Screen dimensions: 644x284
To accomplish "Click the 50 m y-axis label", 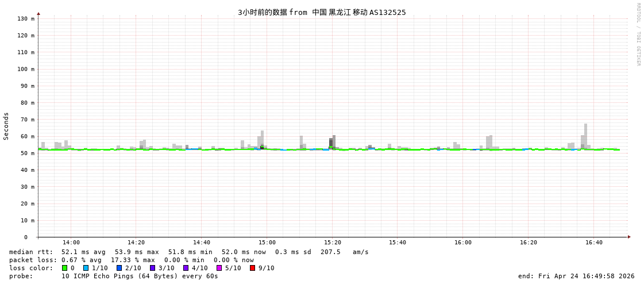I will point(27,153).
